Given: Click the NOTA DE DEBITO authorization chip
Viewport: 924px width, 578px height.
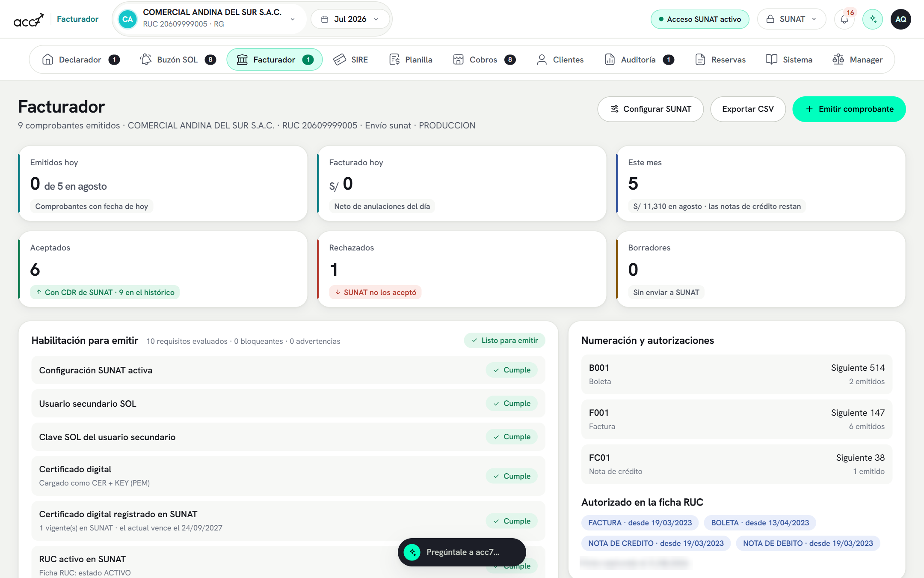Looking at the screenshot, I should point(808,543).
